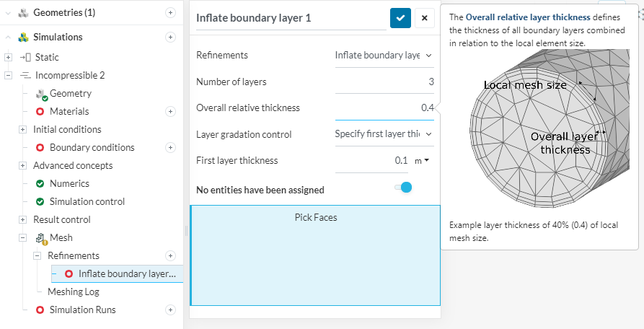
Task: Toggle the entity assignment switch
Action: point(403,188)
